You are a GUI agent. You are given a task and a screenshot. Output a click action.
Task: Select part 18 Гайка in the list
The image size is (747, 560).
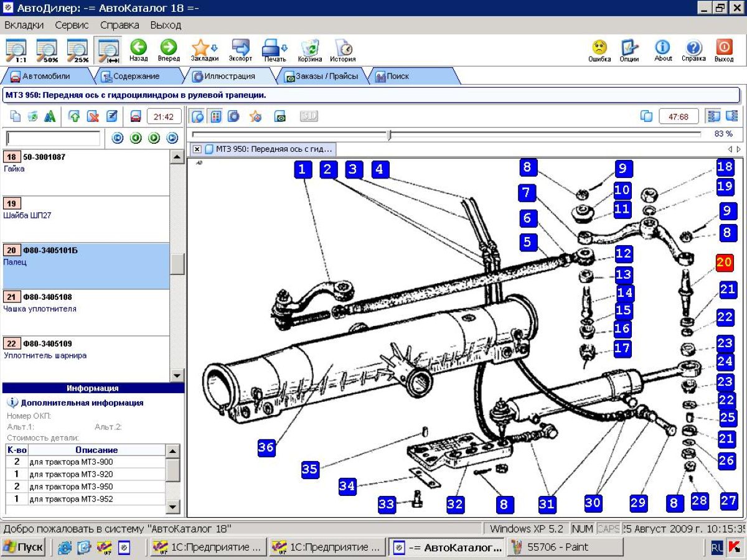[x=86, y=172]
